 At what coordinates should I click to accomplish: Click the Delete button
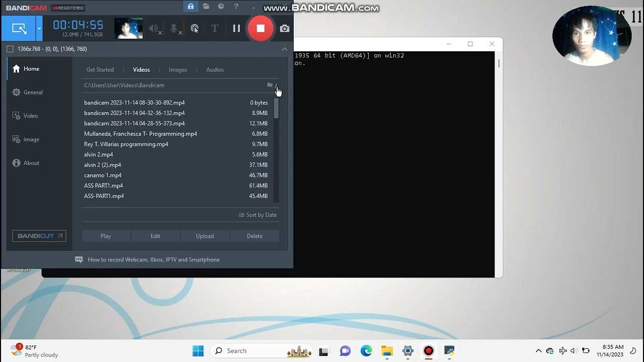click(255, 236)
